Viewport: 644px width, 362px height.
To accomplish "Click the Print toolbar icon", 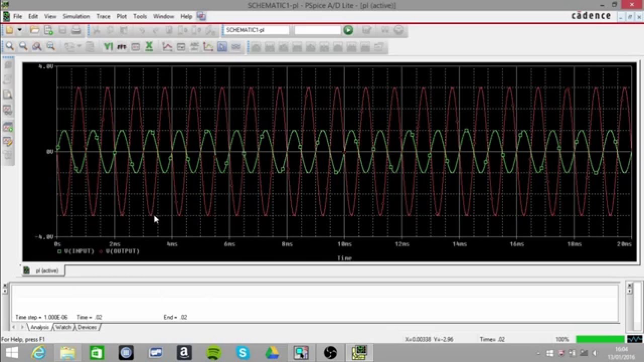I will (x=76, y=30).
